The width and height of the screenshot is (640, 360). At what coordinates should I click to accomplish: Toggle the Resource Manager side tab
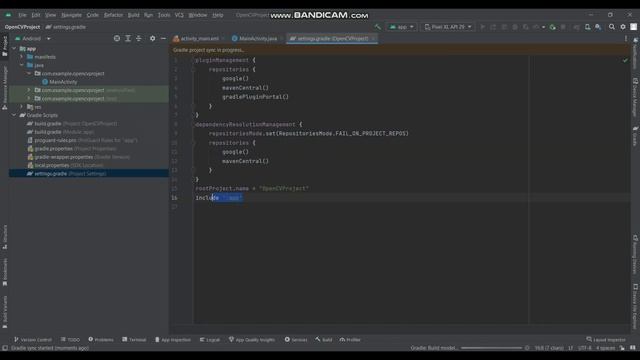click(x=4, y=88)
